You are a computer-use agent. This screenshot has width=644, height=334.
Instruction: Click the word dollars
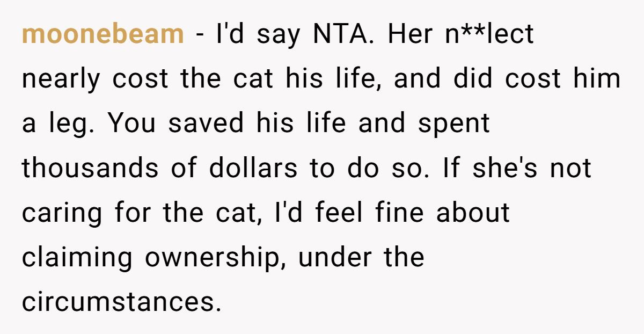252,169
